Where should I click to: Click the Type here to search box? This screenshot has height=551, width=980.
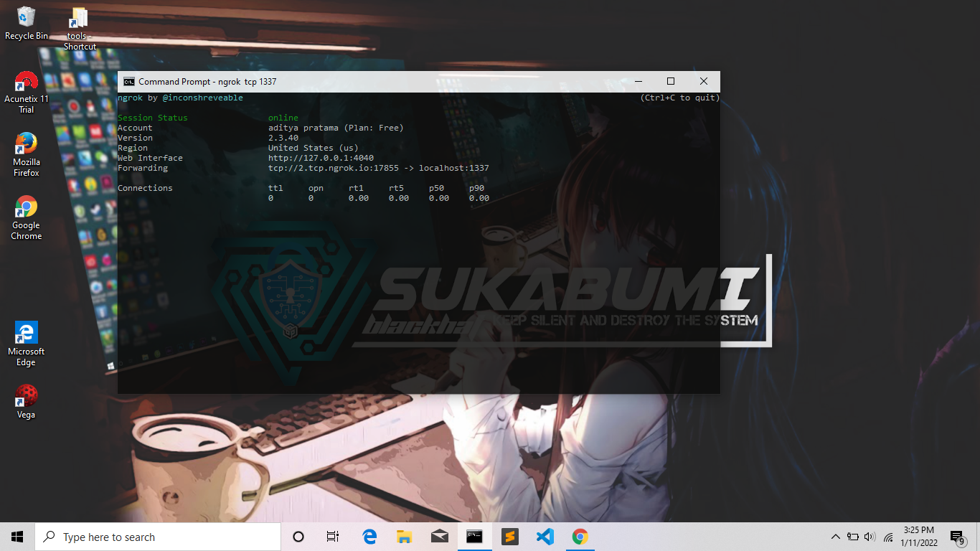coord(158,537)
